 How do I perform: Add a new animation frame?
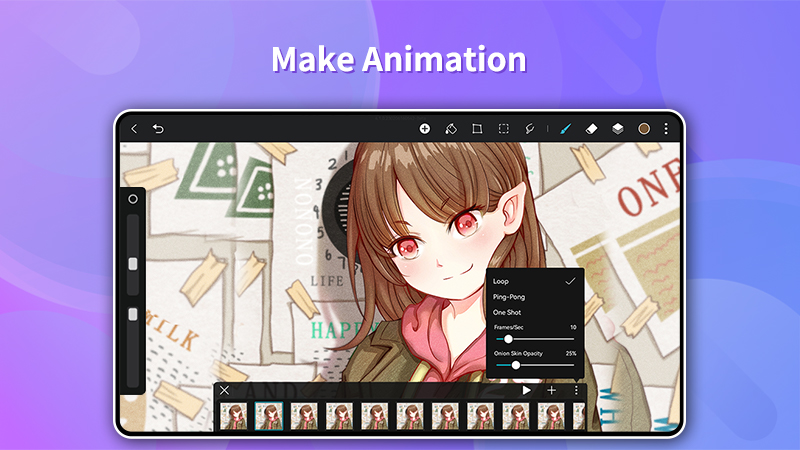(x=552, y=390)
